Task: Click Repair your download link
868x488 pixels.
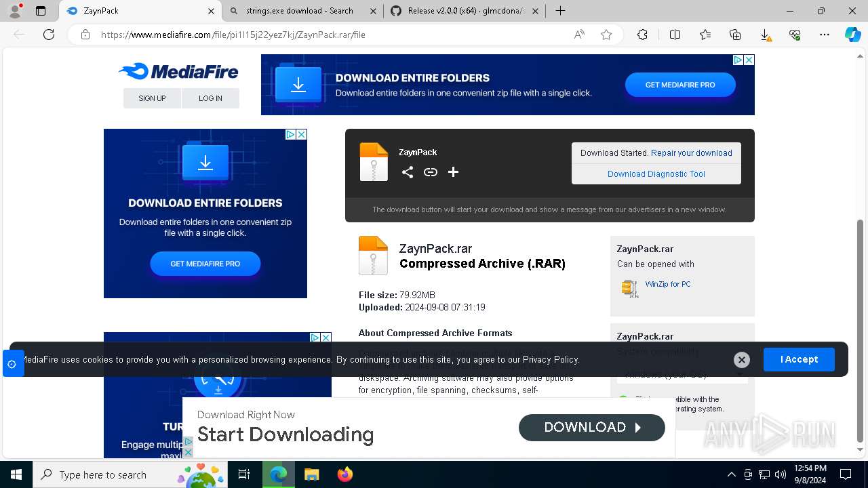Action: 692,153
